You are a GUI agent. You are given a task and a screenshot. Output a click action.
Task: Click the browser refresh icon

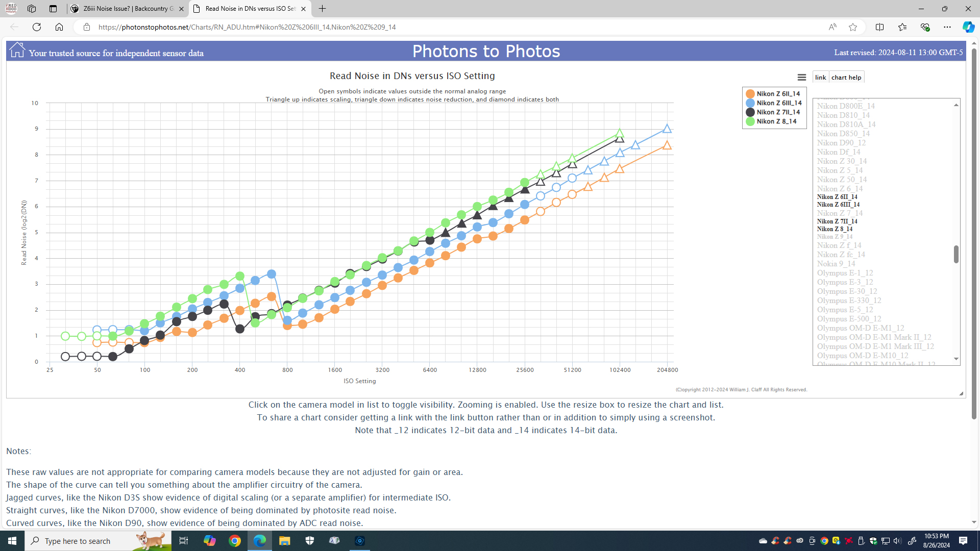coord(36,27)
